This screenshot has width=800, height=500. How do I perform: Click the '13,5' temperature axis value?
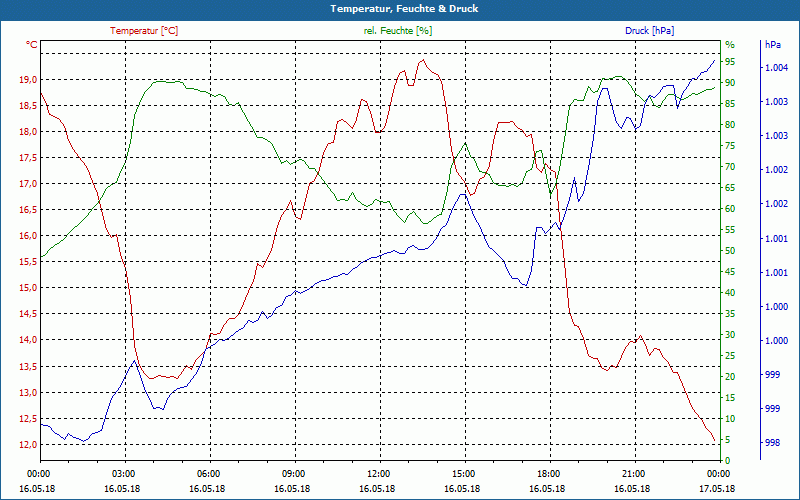[29, 366]
